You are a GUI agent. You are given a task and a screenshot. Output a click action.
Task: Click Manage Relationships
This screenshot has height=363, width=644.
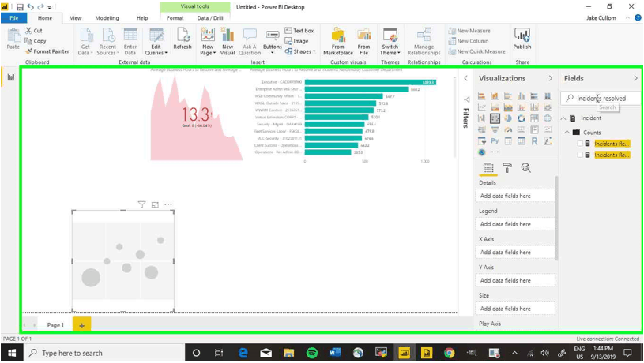[x=424, y=41]
